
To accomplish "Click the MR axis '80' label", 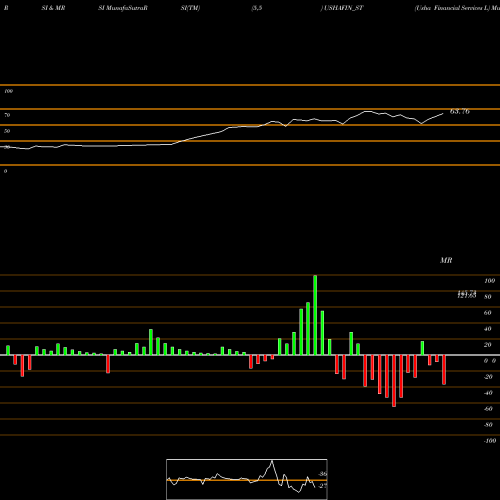I will tap(488, 297).
